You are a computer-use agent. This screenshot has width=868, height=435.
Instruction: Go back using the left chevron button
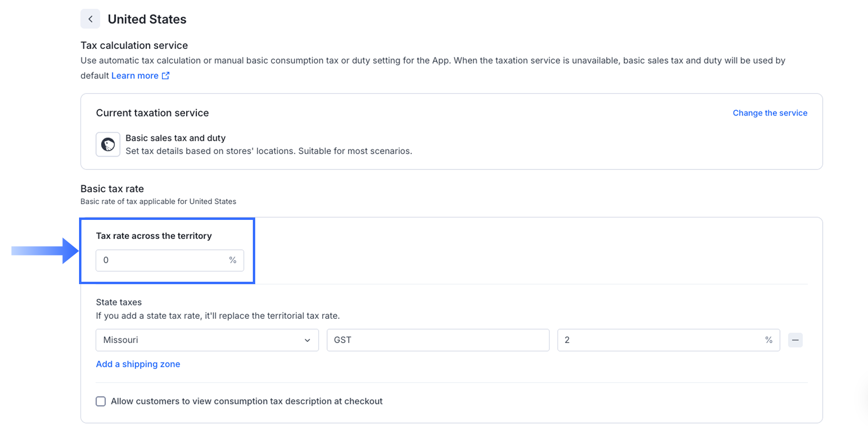pos(90,20)
